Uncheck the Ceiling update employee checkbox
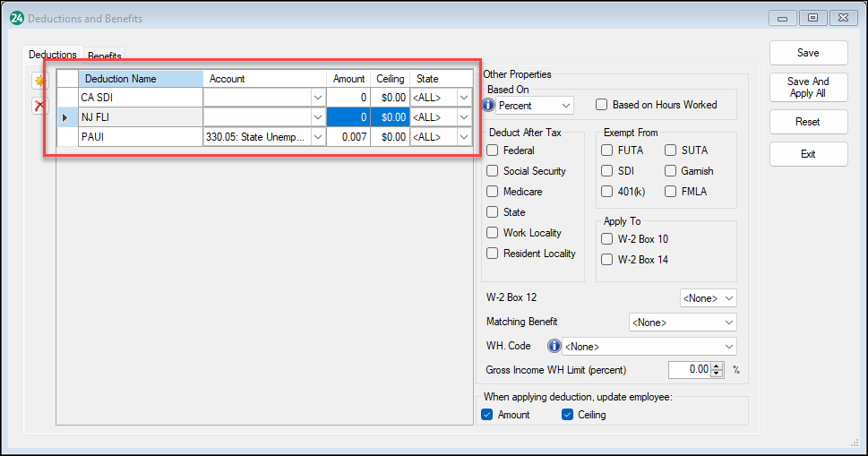Viewport: 868px width, 456px height. point(568,415)
